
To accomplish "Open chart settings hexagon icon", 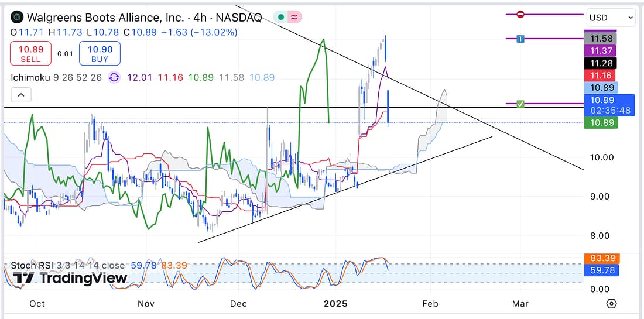I will coord(612,304).
